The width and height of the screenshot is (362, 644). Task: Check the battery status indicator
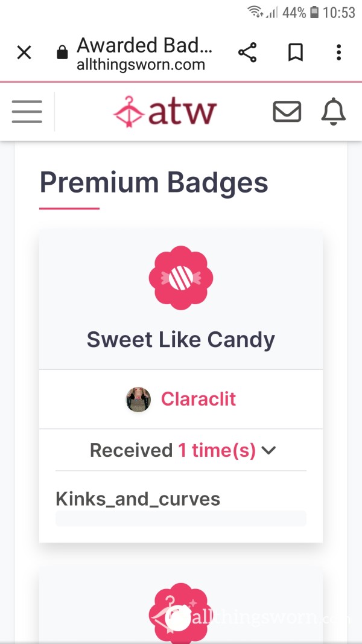point(314,12)
